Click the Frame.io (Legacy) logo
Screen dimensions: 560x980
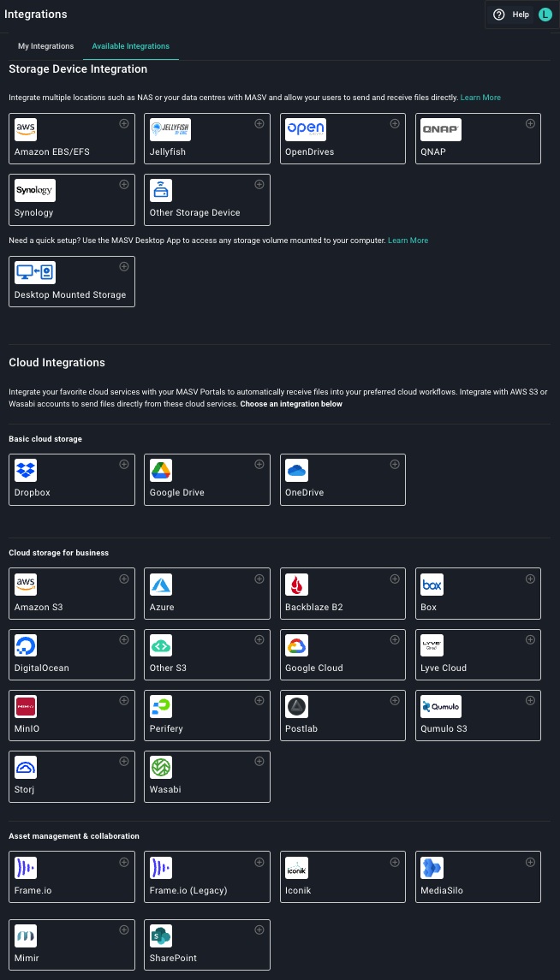pos(161,868)
